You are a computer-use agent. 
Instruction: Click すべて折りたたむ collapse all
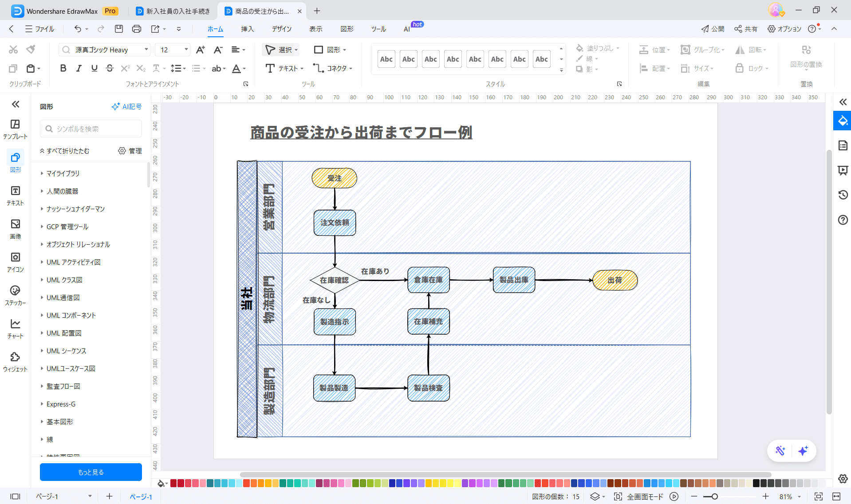coord(64,151)
